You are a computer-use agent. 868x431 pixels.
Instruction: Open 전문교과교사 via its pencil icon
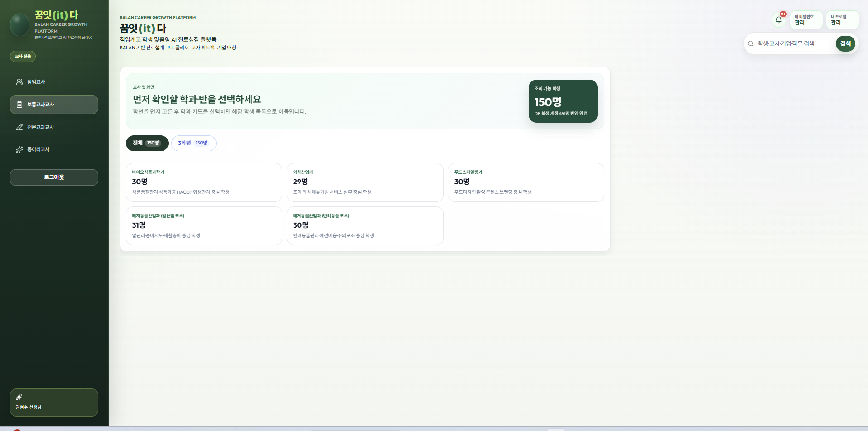coord(19,127)
